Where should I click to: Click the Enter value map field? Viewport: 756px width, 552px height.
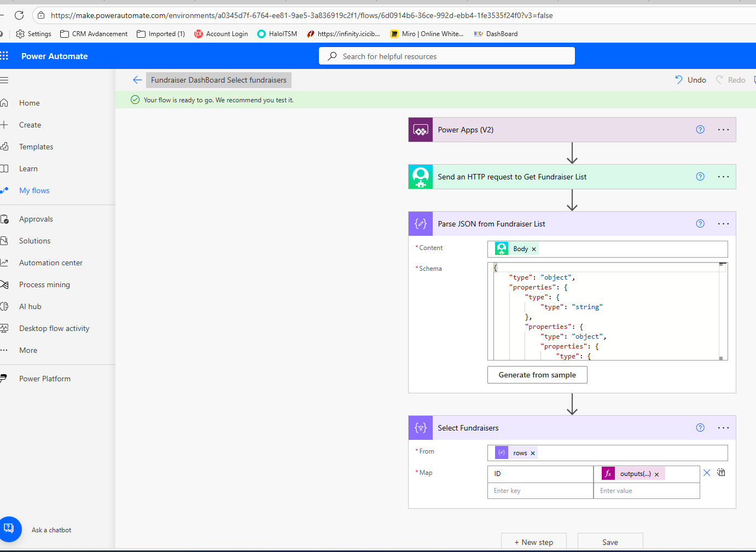pyautogui.click(x=647, y=491)
